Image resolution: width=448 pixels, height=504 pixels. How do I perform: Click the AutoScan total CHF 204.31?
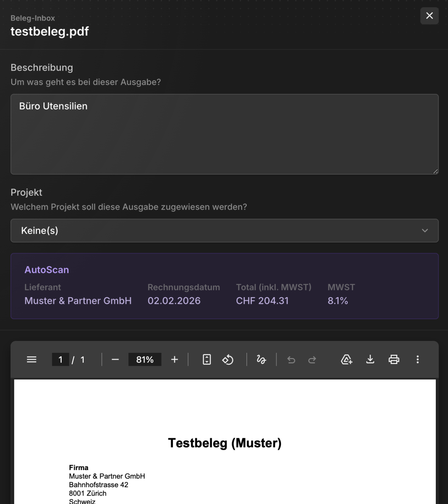(262, 301)
